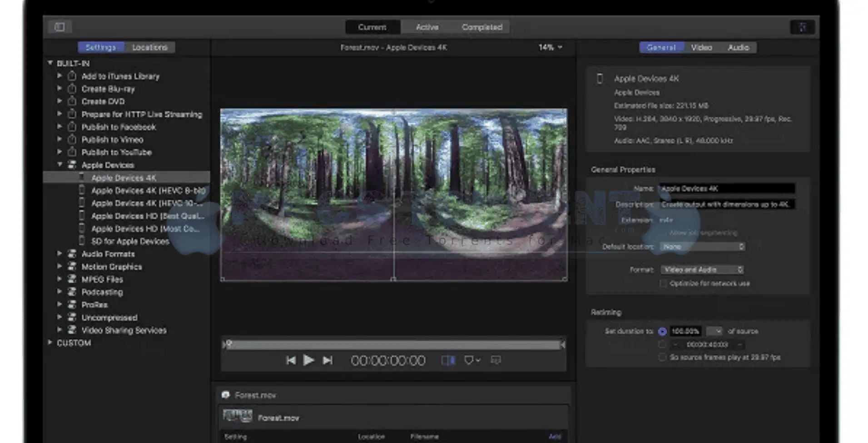Image resolution: width=868 pixels, height=443 pixels.
Task: Toggle the settings sidebar panel icon
Action: coord(60,27)
